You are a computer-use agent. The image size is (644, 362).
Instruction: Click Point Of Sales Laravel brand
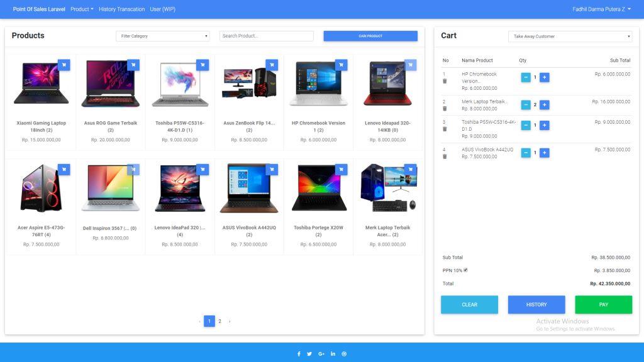pos(39,9)
